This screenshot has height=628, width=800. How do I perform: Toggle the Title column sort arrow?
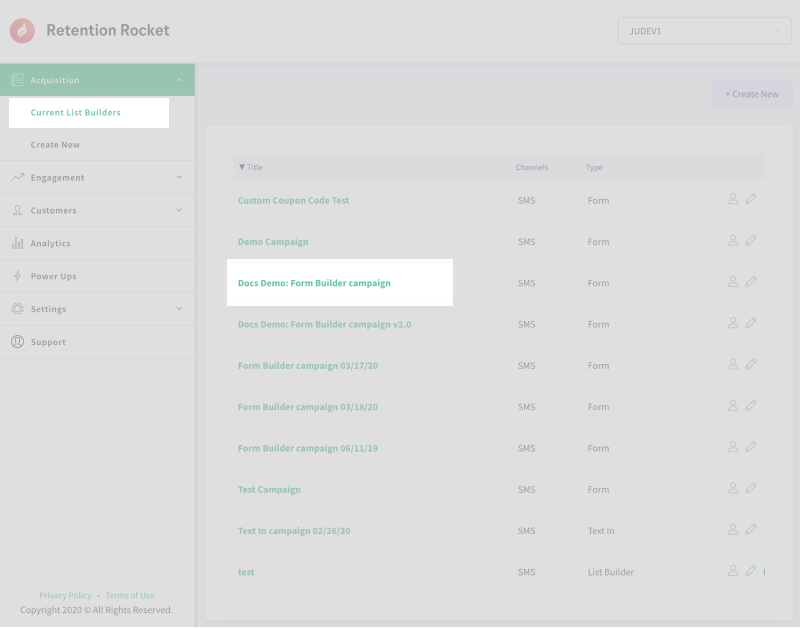[241, 167]
